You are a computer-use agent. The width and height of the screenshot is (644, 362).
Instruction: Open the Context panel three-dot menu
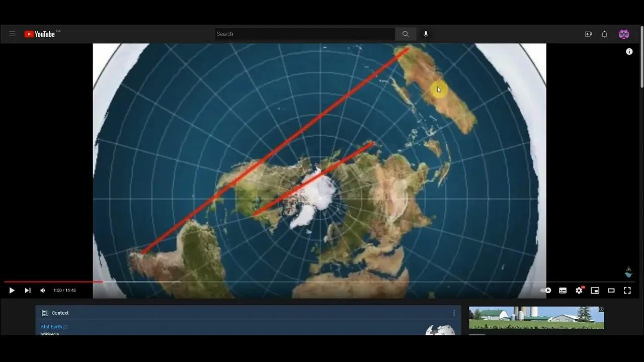(454, 313)
